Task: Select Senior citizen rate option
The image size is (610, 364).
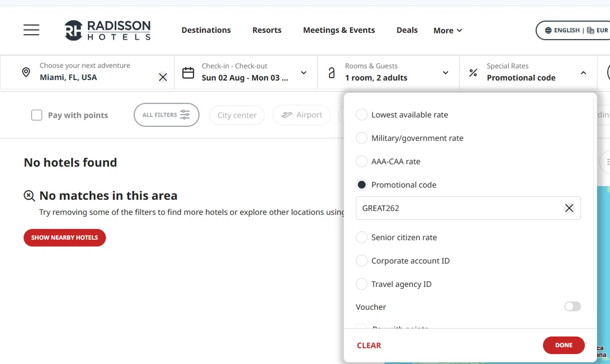Action: [x=362, y=237]
